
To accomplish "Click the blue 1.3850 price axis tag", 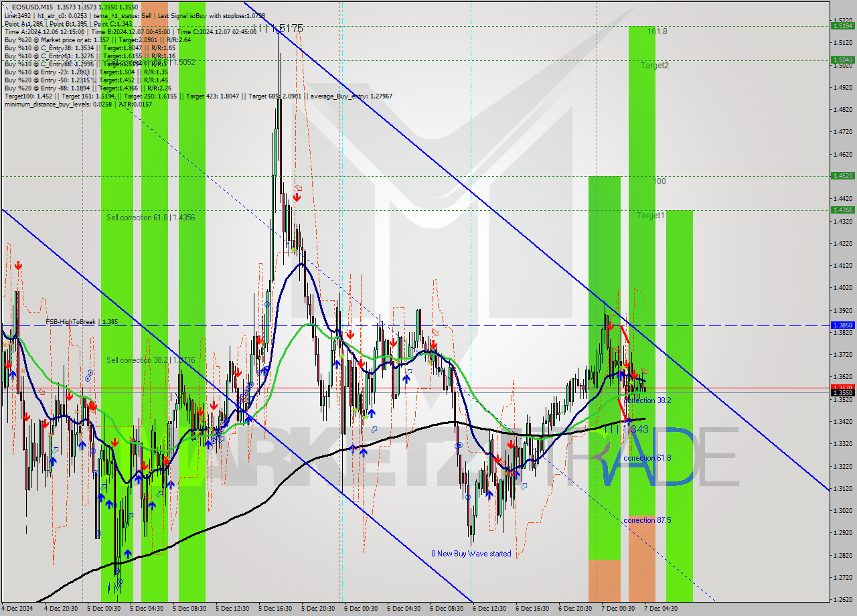I will tap(842, 325).
